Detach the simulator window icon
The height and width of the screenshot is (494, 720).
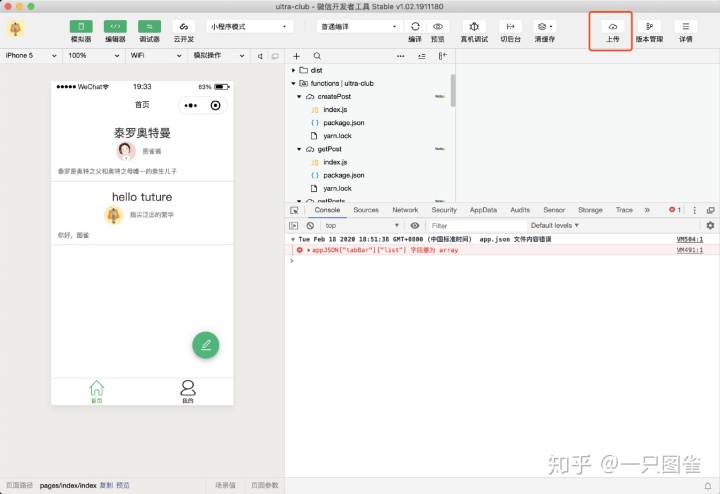click(x=275, y=56)
